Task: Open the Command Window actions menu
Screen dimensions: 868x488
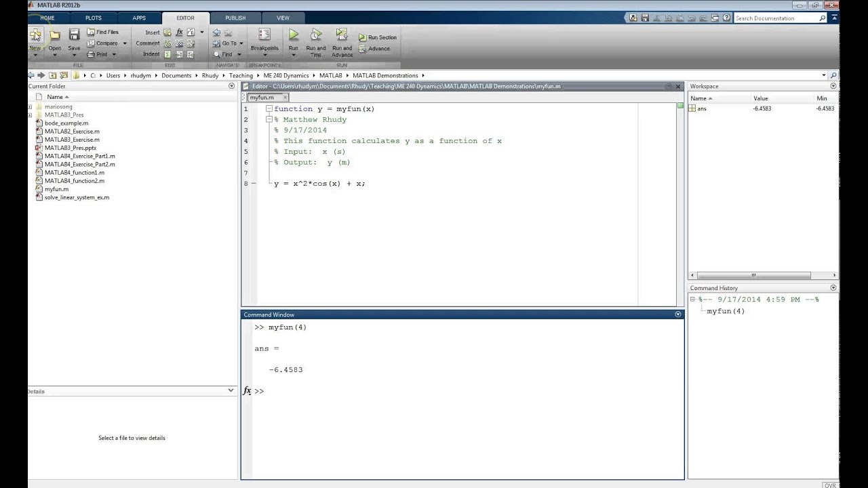Action: click(677, 314)
